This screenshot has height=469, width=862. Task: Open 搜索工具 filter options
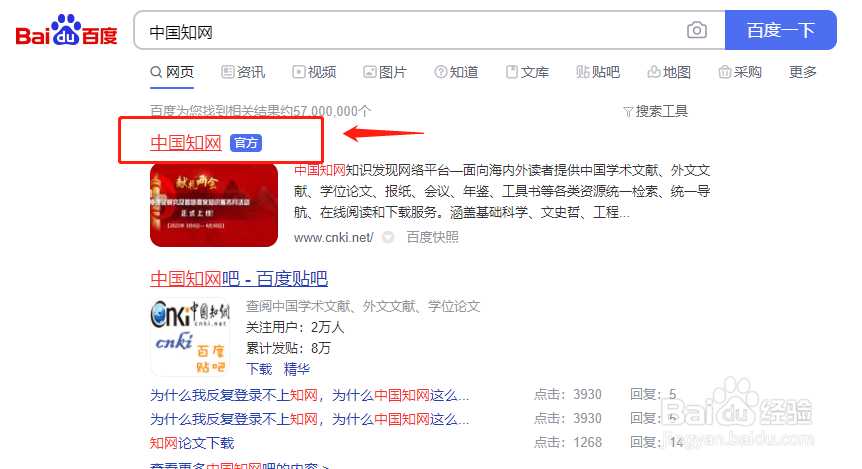point(655,112)
